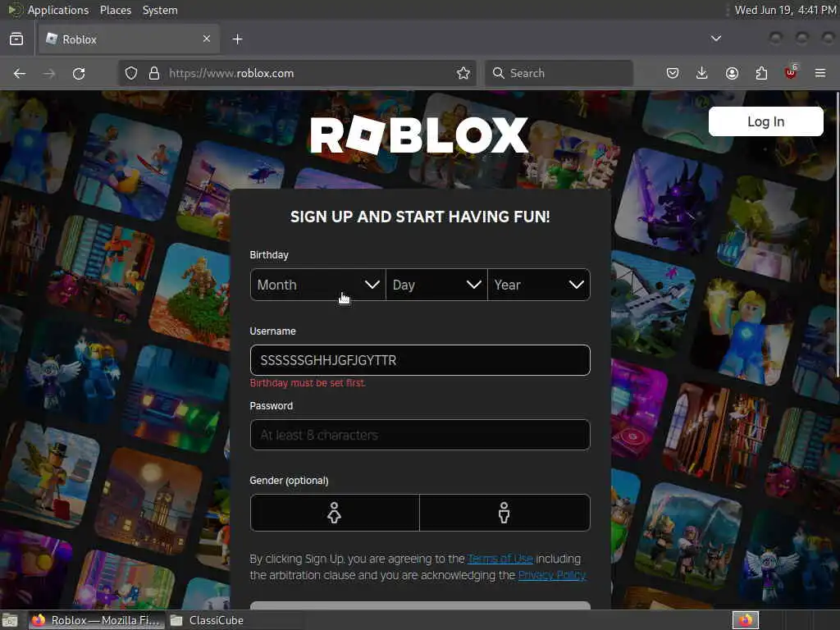This screenshot has height=630, width=840.
Task: Click the browser Search box
Action: click(559, 73)
